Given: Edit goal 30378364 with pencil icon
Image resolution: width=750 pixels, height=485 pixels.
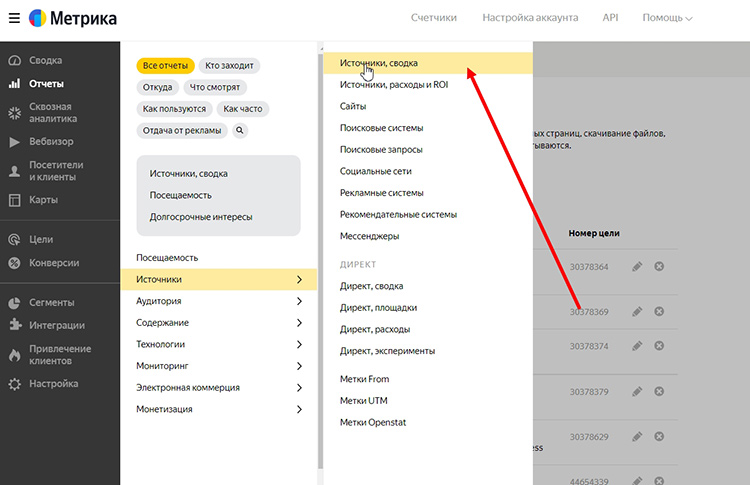Looking at the screenshot, I should pyautogui.click(x=637, y=266).
